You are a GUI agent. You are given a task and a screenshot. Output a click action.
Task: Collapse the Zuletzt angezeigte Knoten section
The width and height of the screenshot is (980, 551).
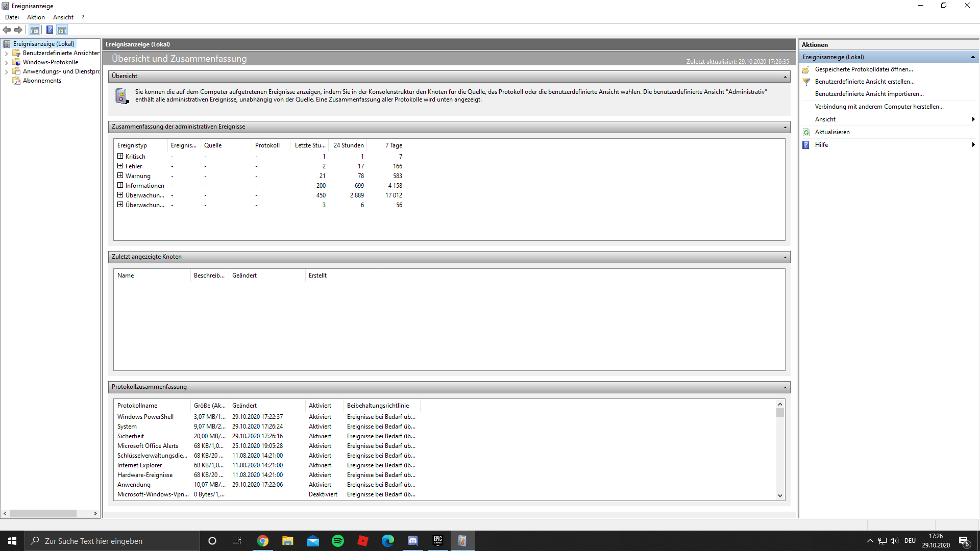(x=785, y=257)
